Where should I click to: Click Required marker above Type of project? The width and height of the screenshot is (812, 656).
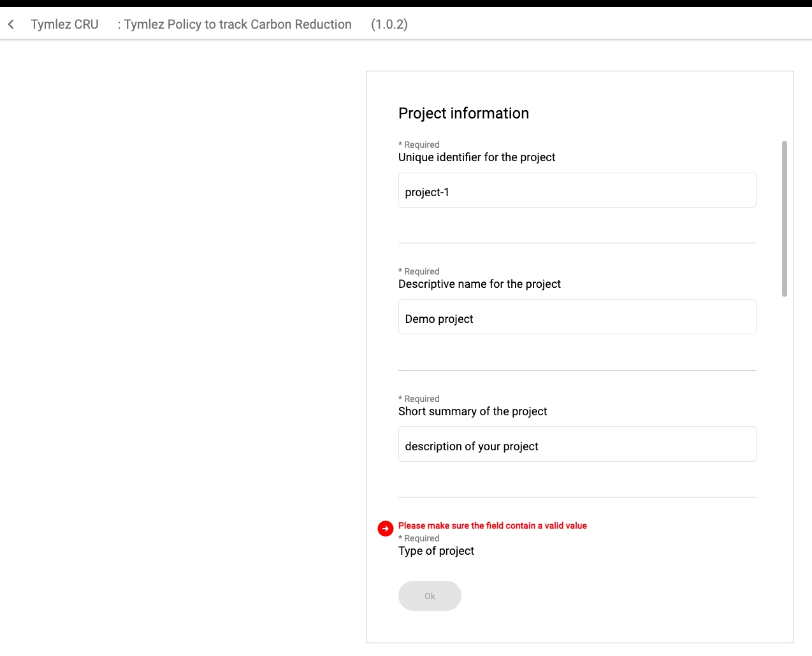click(x=419, y=538)
